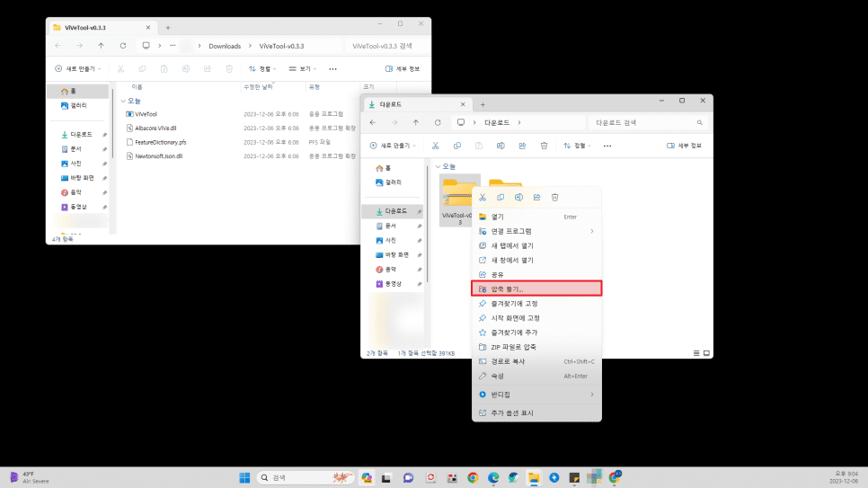Sort by the 이름 column header
Viewport: 868px width, 488px height.
137,87
